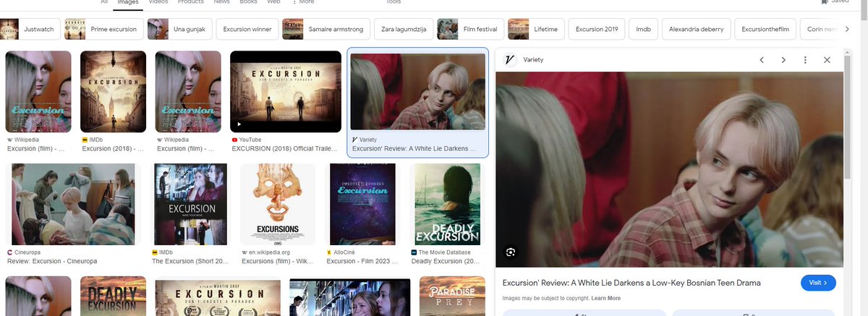This screenshot has width=868, height=316.
Task: Click the Variety logo icon in preview panel
Action: tap(510, 60)
